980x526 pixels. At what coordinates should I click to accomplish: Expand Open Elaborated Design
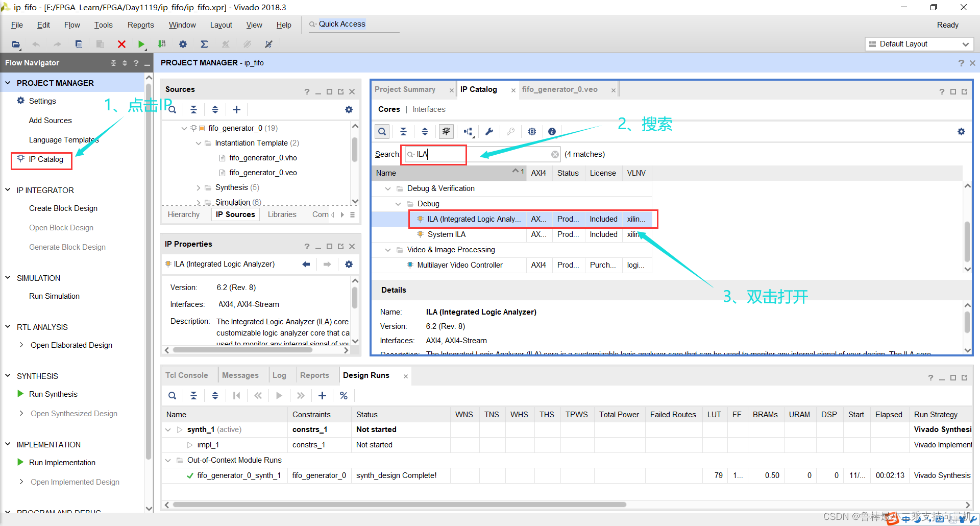[21, 345]
